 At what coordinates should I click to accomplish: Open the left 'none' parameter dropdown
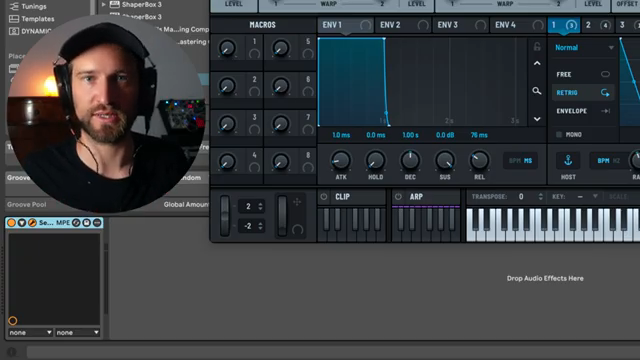point(30,333)
